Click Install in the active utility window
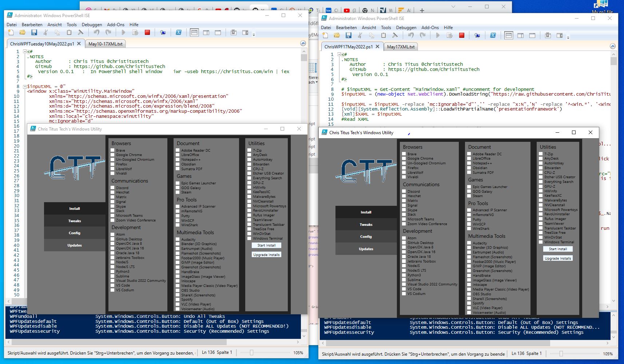The height and width of the screenshot is (364, 624). click(x=366, y=212)
